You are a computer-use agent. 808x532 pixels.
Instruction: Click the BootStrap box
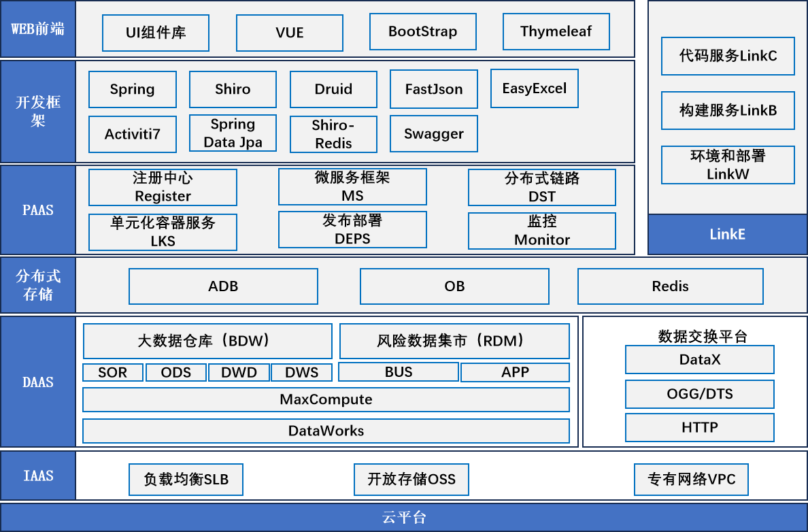pyautogui.click(x=422, y=31)
